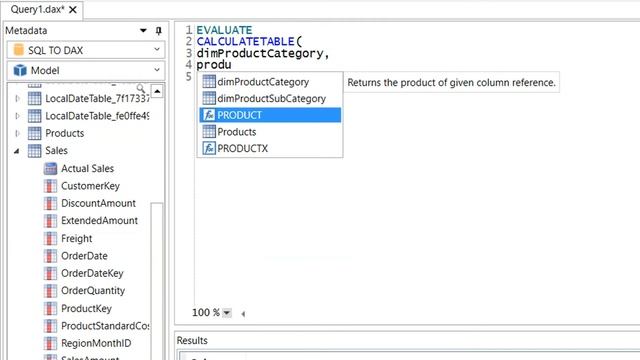Select the OrderQuantity column icon
Viewport: 640px width, 360px height.
coord(50,291)
